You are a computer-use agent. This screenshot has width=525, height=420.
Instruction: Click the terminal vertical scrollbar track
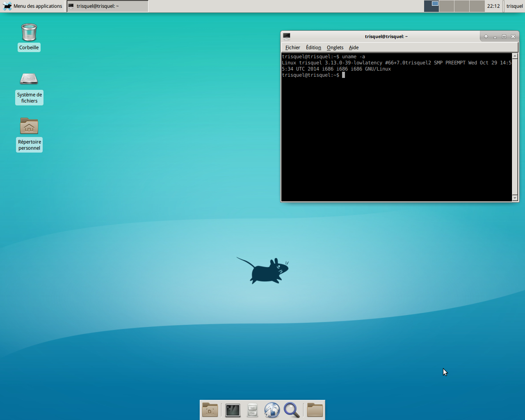click(515, 127)
